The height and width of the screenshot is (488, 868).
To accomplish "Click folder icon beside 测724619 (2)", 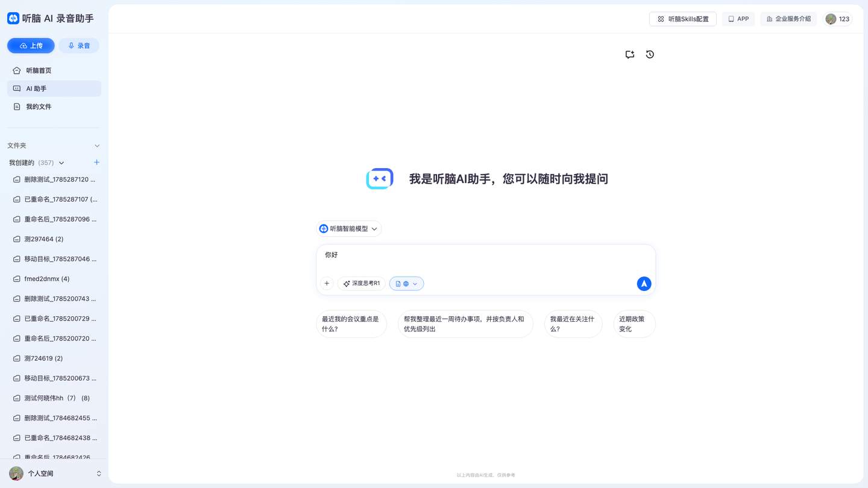I will [17, 358].
